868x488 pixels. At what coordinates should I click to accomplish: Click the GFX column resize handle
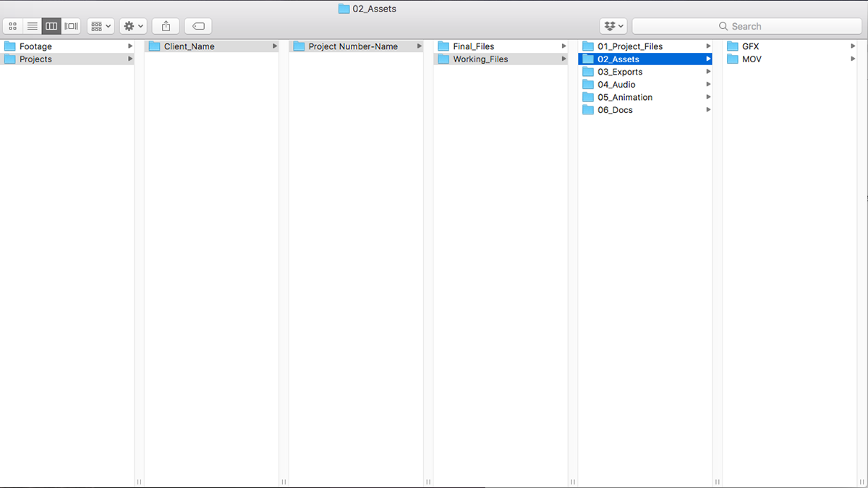click(862, 481)
